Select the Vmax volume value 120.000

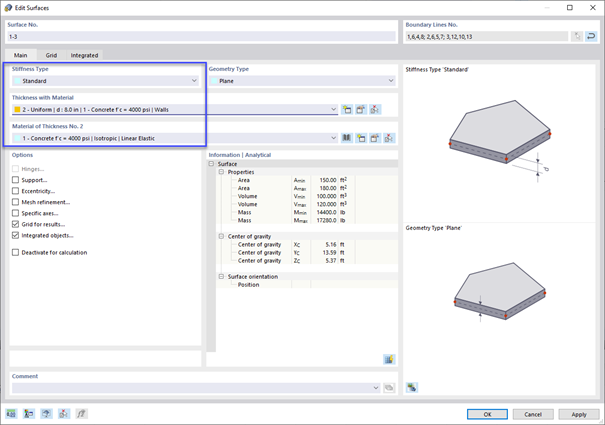click(326, 204)
